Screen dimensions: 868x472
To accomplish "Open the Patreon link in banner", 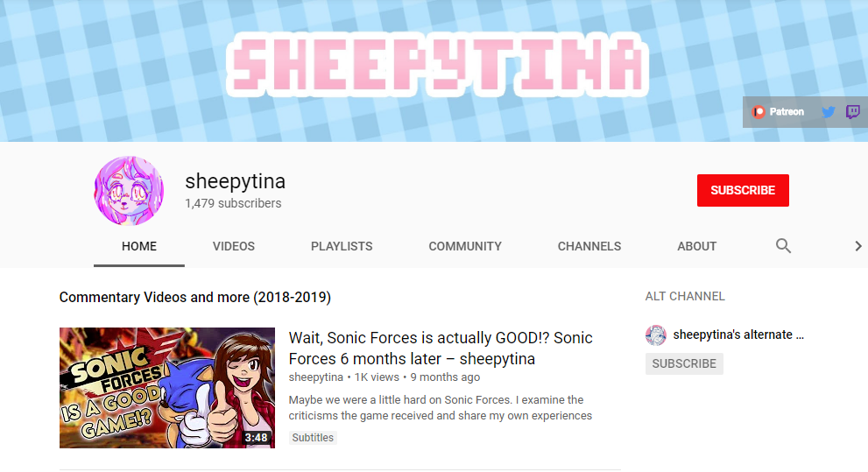I will pyautogui.click(x=778, y=112).
